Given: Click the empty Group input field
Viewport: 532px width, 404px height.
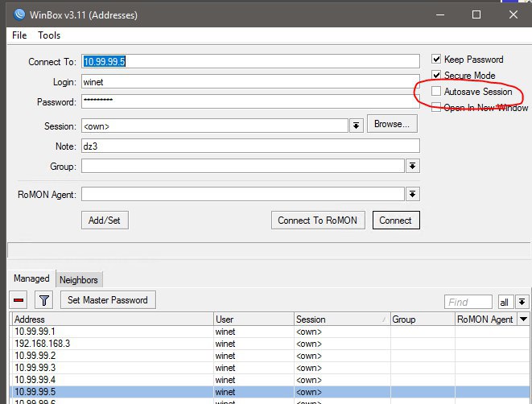Looking at the screenshot, I should click(x=243, y=166).
